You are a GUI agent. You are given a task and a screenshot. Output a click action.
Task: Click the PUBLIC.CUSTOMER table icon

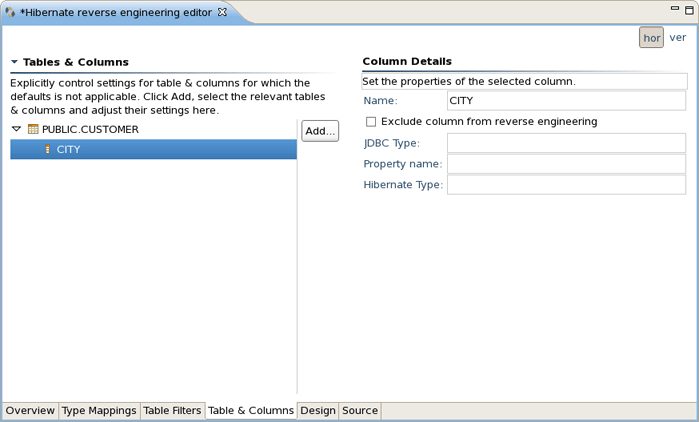tap(33, 129)
